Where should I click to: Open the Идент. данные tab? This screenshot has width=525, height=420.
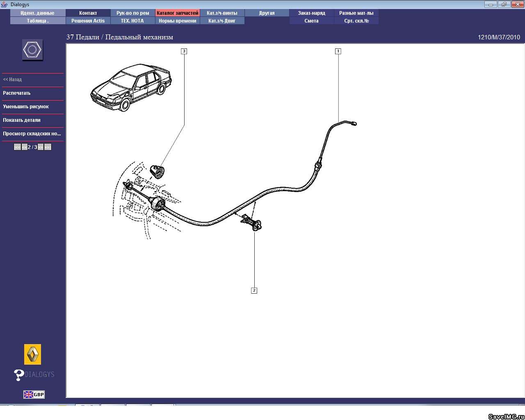38,13
